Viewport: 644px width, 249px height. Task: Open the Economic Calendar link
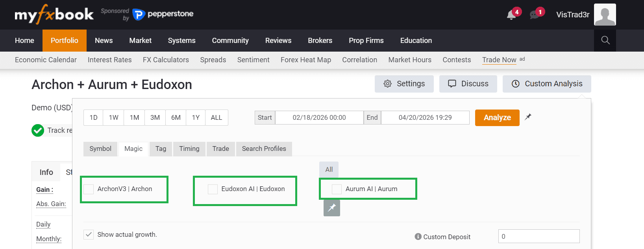(46, 60)
